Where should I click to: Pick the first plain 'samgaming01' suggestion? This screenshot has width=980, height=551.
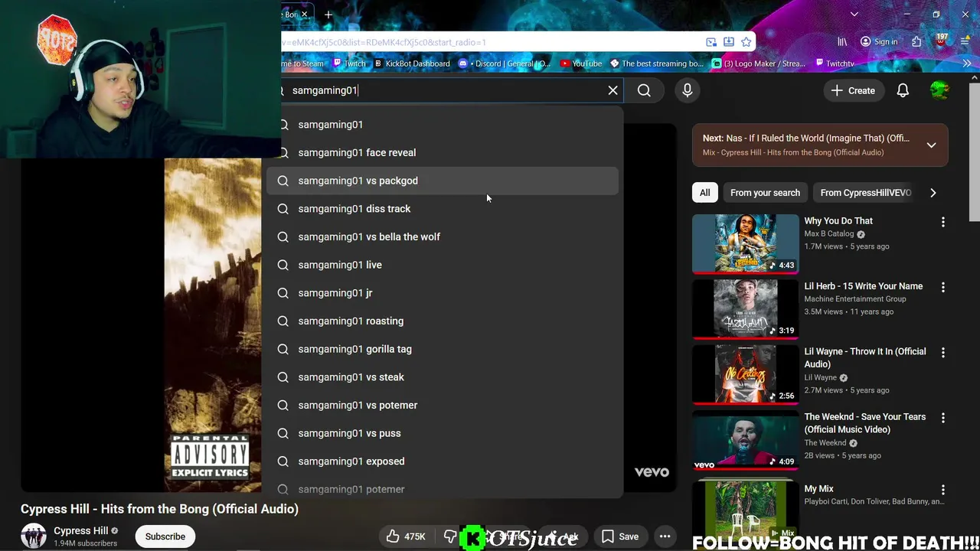point(443,124)
